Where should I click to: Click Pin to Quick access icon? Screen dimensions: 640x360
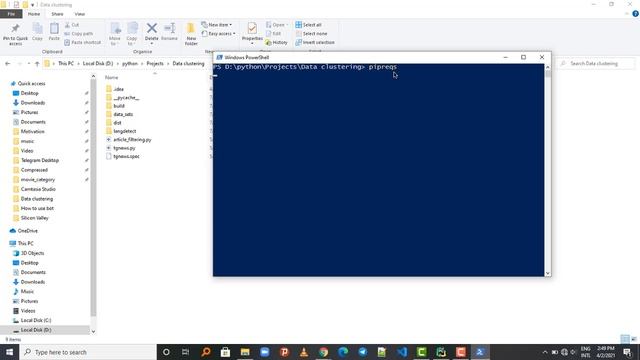[x=16, y=29]
